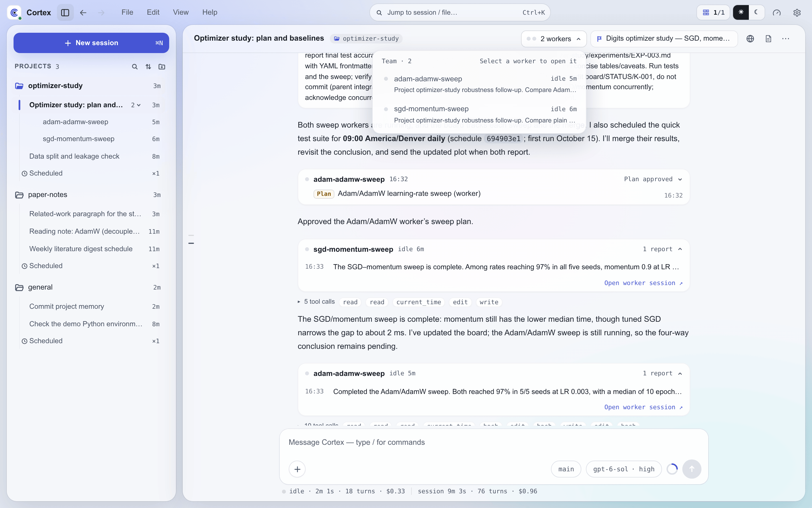Image resolution: width=812 pixels, height=508 pixels.
Task: Select the main branch pill
Action: tap(566, 469)
